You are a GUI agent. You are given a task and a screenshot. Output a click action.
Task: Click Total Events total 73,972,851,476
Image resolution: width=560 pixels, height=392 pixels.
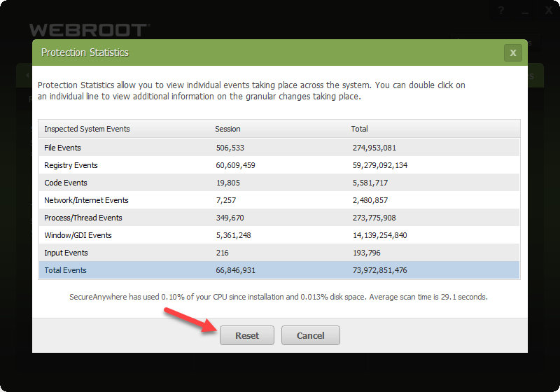[379, 270]
